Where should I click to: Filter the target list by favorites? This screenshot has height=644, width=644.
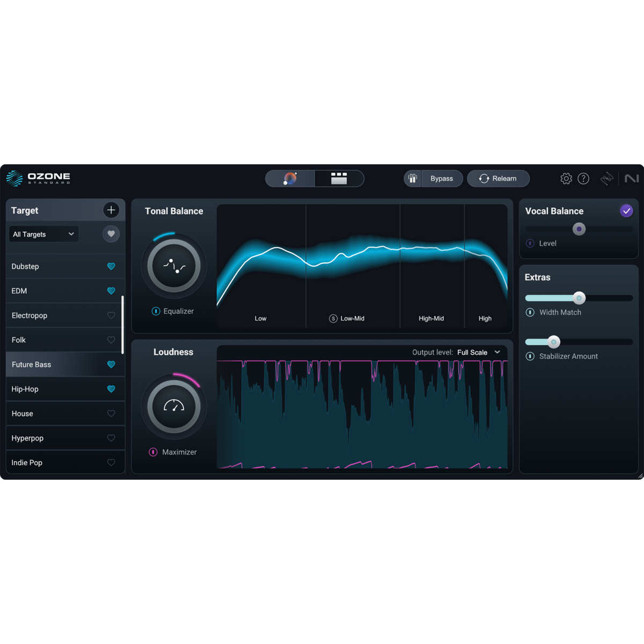coord(111,234)
